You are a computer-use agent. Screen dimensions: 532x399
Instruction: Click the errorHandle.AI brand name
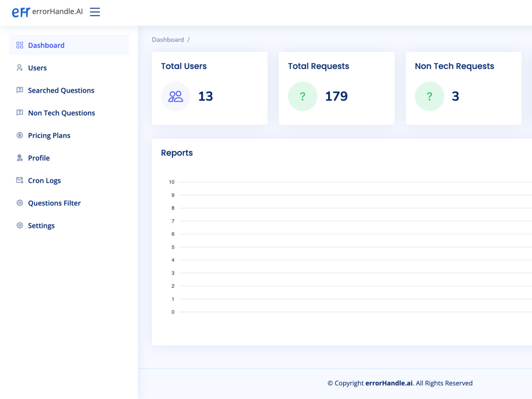click(x=57, y=12)
